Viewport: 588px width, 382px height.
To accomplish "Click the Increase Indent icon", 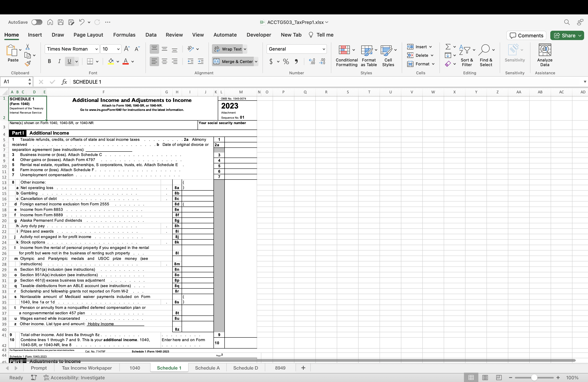I will [x=201, y=61].
